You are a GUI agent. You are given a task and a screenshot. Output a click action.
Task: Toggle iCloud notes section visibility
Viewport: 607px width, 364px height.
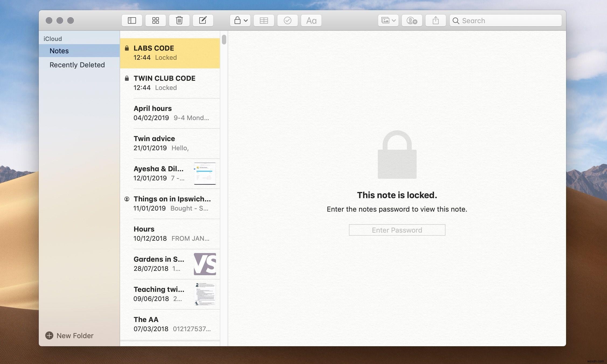click(x=53, y=38)
